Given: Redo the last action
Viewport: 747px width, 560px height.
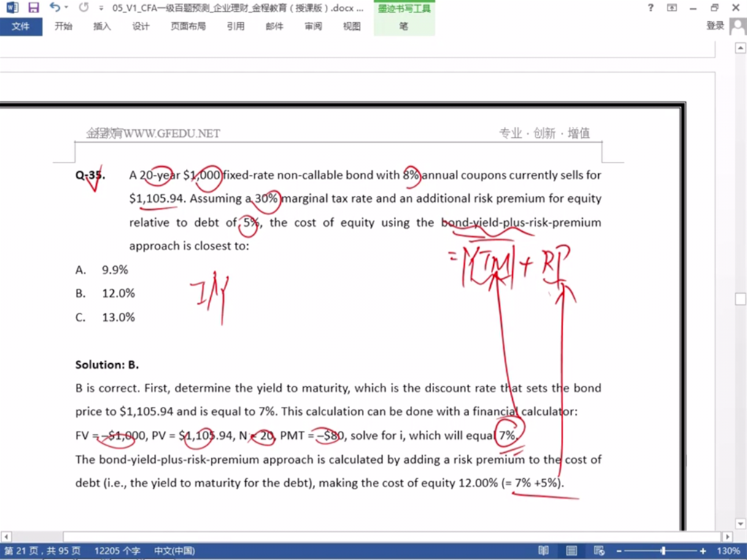Looking at the screenshot, I should [x=83, y=7].
